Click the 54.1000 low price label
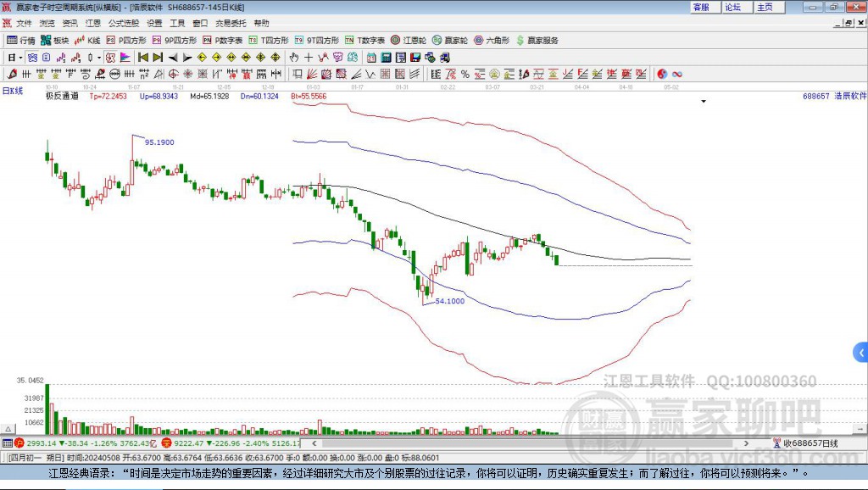This screenshot has width=868, height=490. [x=450, y=301]
